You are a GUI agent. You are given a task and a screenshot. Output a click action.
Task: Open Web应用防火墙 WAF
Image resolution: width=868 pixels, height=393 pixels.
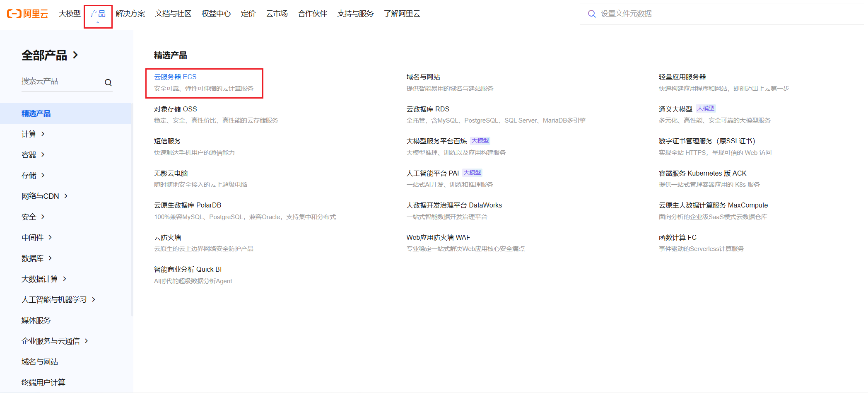pyautogui.click(x=438, y=237)
